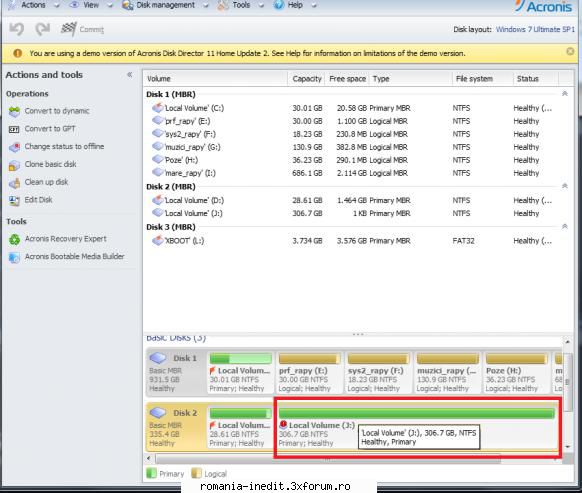Viewport: 582px width, 493px height.
Task: Click the horizontal scrollbar left arrow
Action: [149, 458]
